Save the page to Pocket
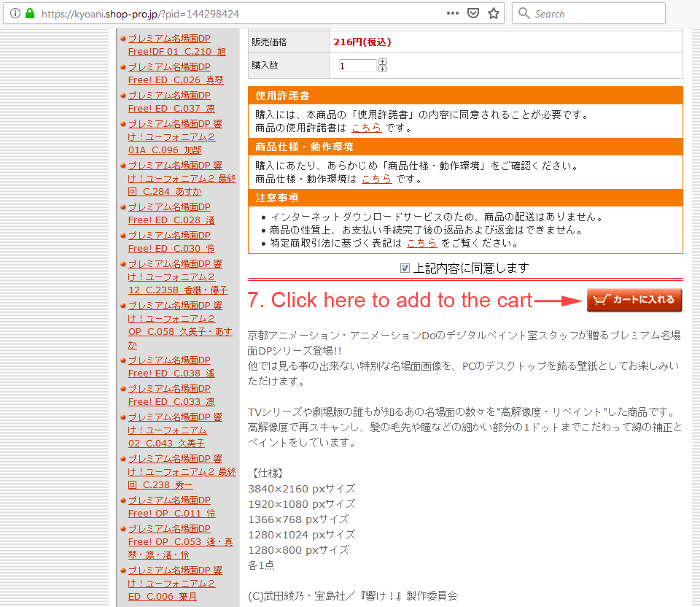700x607 pixels. click(473, 13)
